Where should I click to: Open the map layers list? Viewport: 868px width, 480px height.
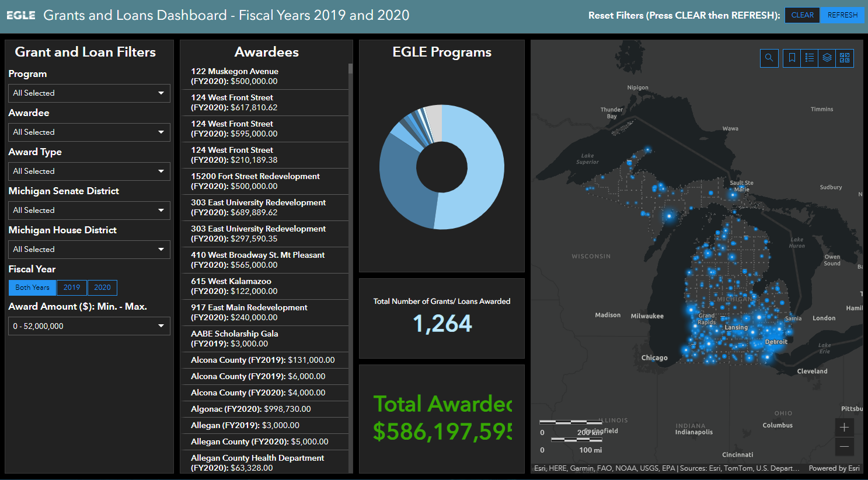tap(827, 58)
